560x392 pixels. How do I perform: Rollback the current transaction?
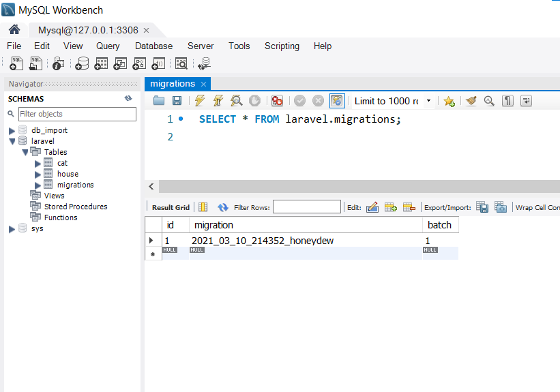tap(318, 101)
